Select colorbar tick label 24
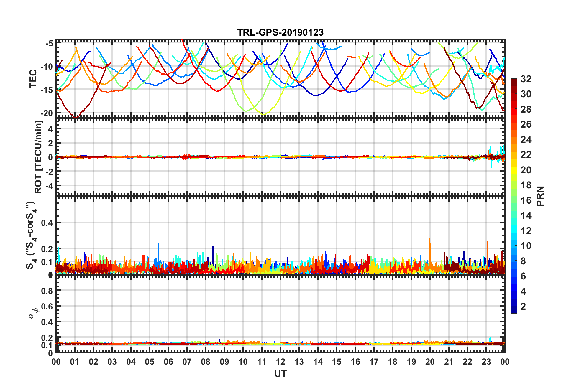Image resolution: width=561 pixels, height=392 pixels. coord(526,140)
